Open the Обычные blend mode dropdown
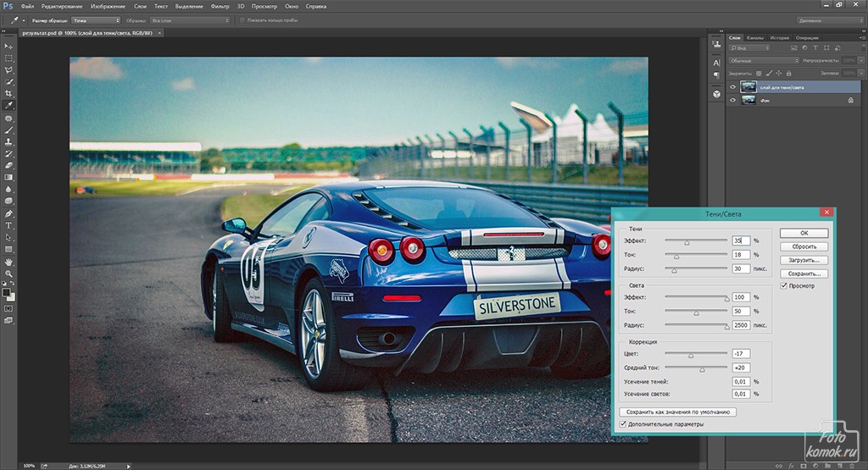 pos(763,61)
